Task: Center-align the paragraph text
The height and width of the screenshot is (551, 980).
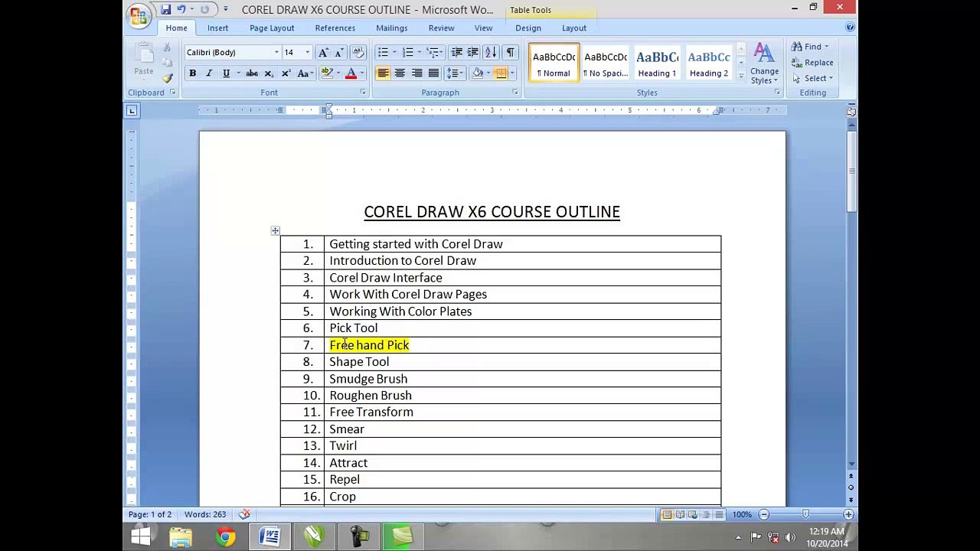Action: [x=400, y=73]
